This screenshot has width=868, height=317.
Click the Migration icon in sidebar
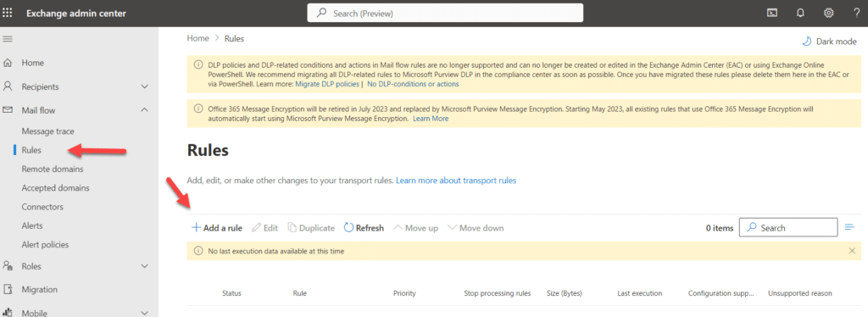pyautogui.click(x=8, y=289)
